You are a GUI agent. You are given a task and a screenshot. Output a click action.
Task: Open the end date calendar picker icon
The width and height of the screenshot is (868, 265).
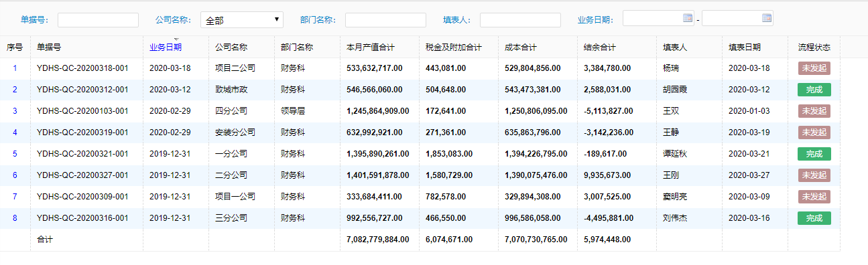tap(767, 18)
